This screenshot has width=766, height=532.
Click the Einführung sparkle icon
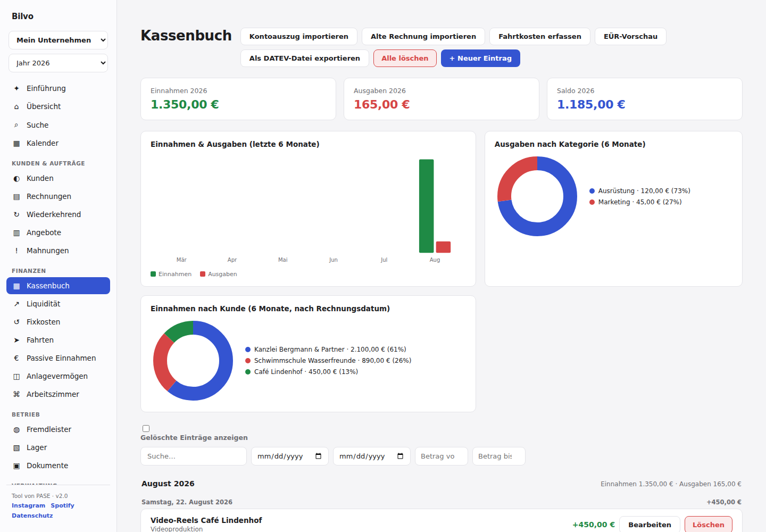[x=16, y=88]
